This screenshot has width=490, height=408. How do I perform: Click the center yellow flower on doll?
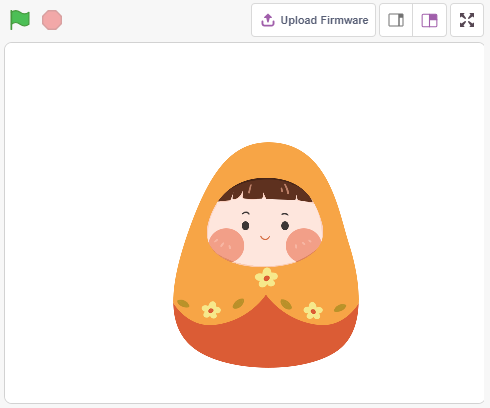pos(266,277)
